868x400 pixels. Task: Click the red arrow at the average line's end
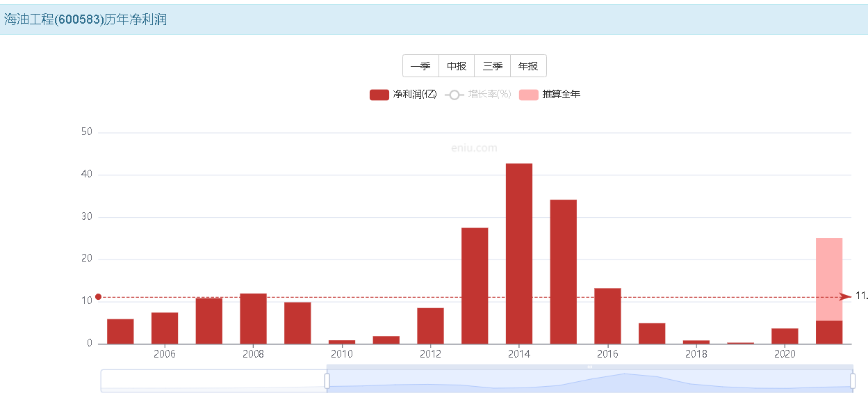click(845, 297)
